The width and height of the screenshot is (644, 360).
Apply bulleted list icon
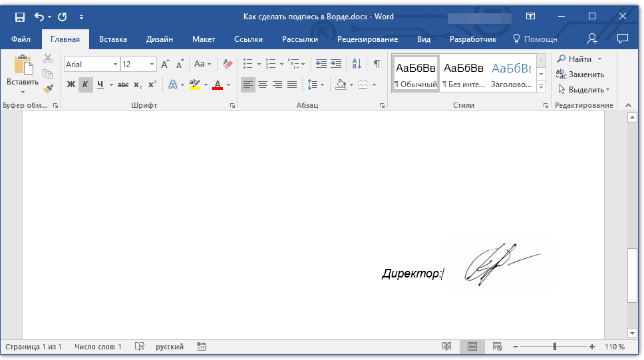tap(248, 64)
